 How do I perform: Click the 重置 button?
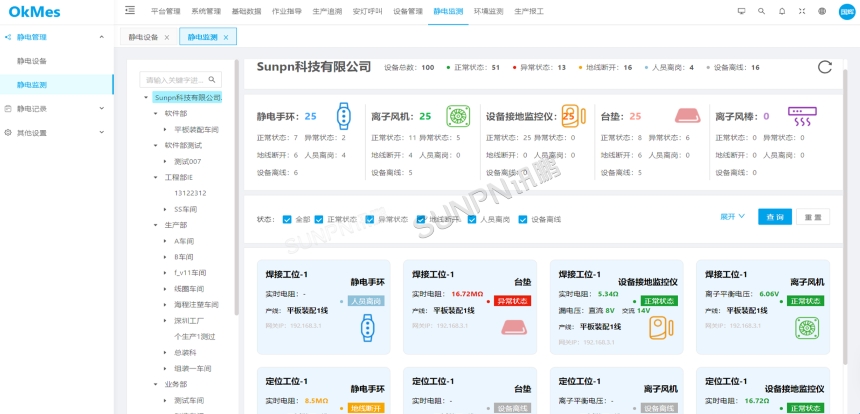pos(813,217)
